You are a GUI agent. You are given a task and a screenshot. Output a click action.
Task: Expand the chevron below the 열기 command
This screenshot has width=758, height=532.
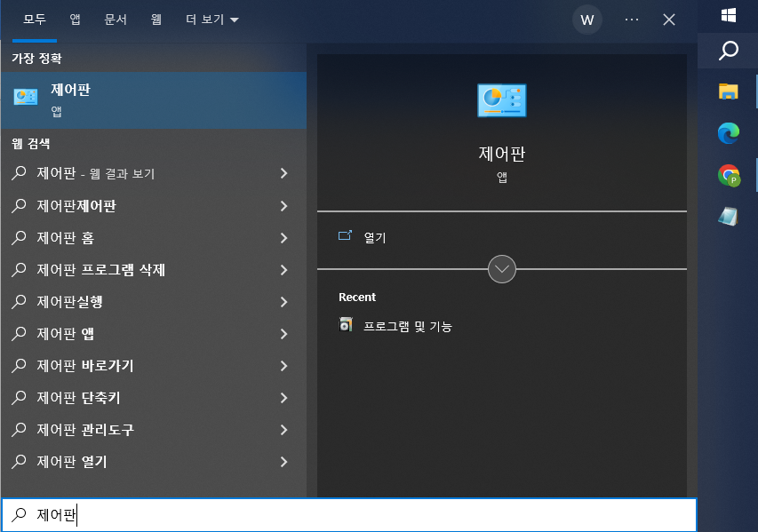[x=501, y=269]
